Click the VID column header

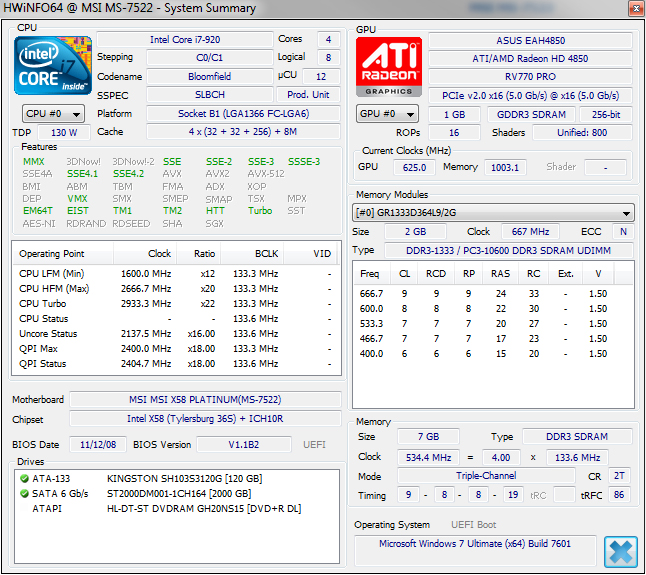(x=311, y=253)
